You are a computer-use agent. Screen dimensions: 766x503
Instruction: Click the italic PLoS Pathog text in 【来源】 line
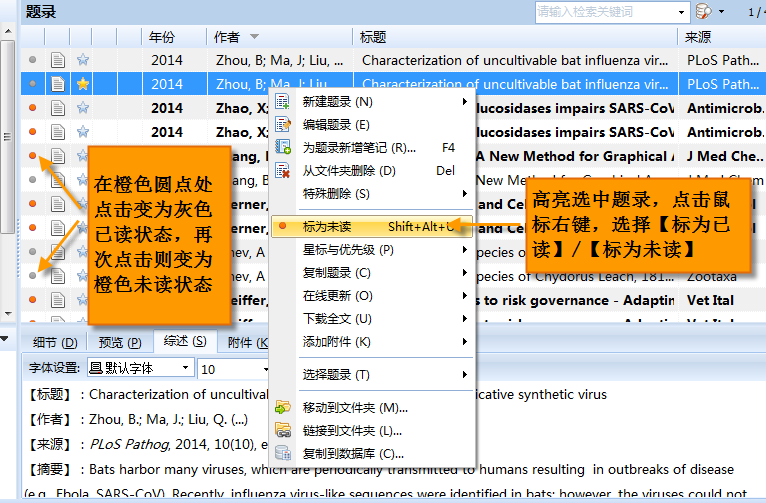129,444
